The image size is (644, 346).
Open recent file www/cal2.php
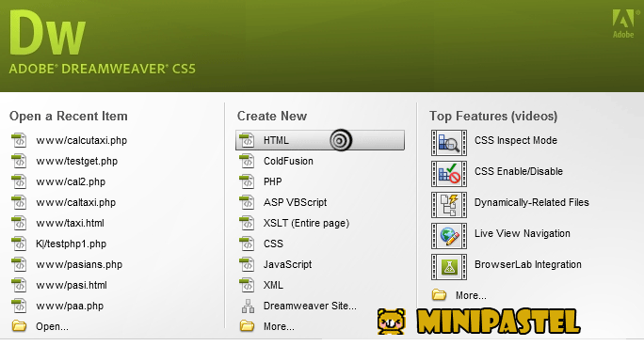(x=71, y=181)
